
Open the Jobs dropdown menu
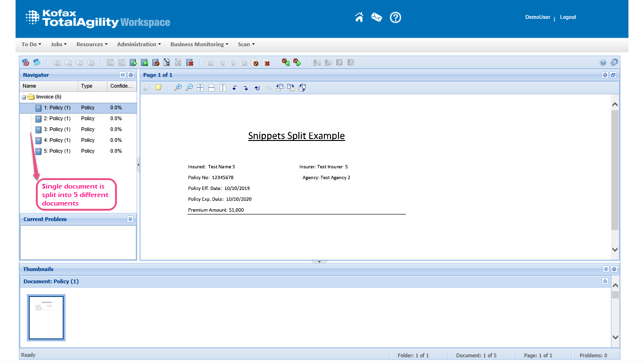click(58, 44)
